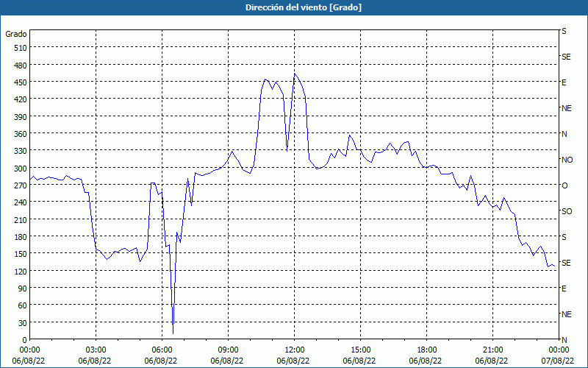Click the 330 y-axis value
This screenshot has height=368, width=588.
(20, 152)
